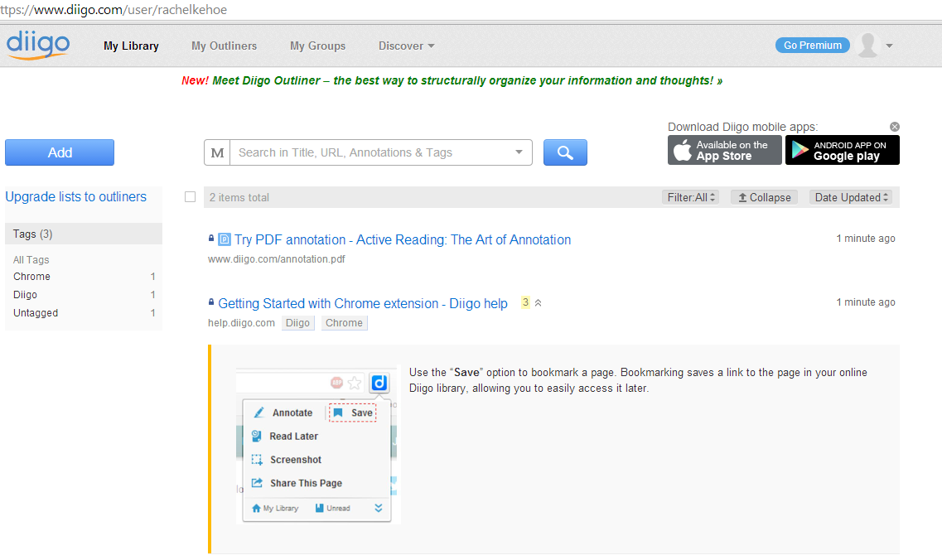
Task: Open the Google Play download badge
Action: coord(843,150)
